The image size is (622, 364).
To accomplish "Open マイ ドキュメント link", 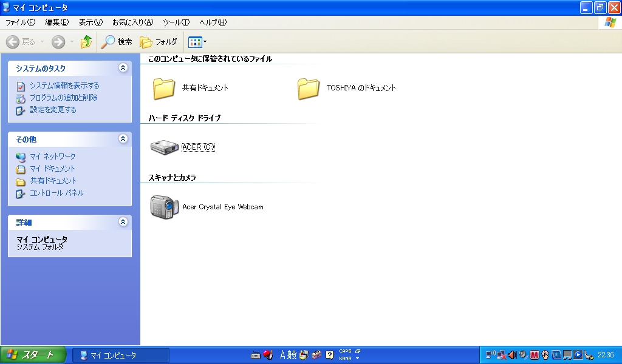I will coord(52,169).
